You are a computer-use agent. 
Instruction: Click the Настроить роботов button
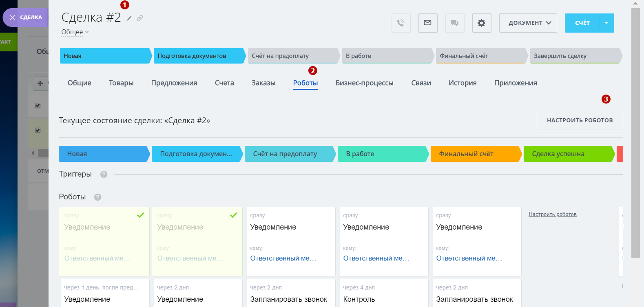pyautogui.click(x=580, y=120)
